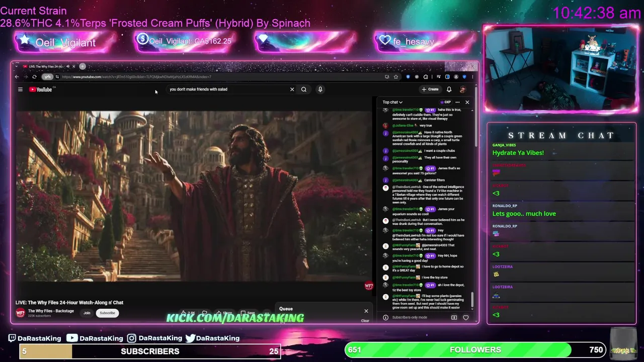
Task: Click the video player area
Action: (194, 196)
